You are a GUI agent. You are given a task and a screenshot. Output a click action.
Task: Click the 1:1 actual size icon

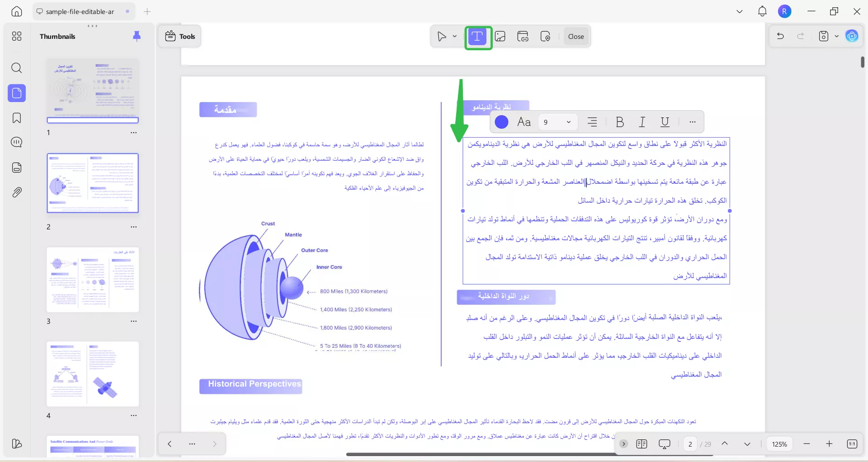point(852,444)
